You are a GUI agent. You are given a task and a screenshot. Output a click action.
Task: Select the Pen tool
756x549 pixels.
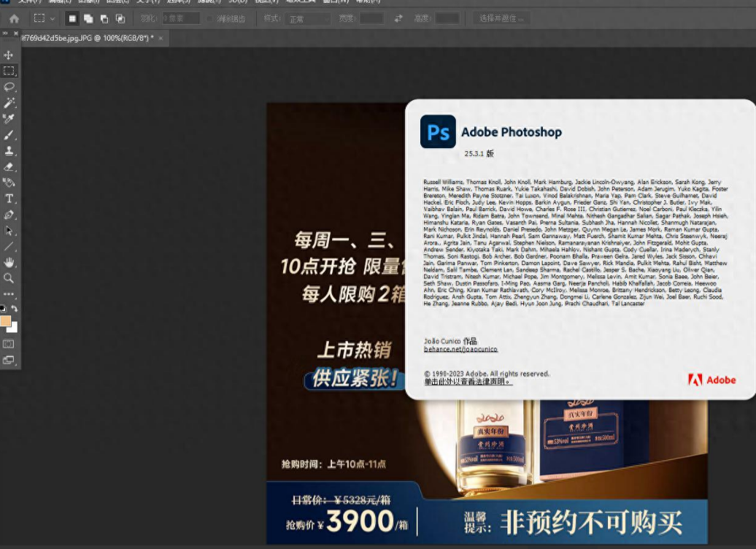pyautogui.click(x=9, y=215)
